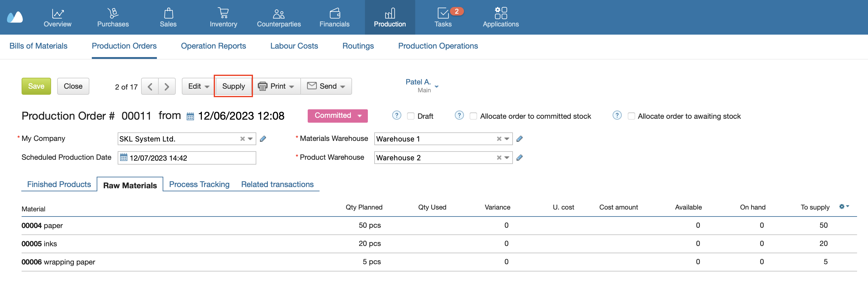Open Related transactions tab
The image size is (868, 283).
(277, 184)
